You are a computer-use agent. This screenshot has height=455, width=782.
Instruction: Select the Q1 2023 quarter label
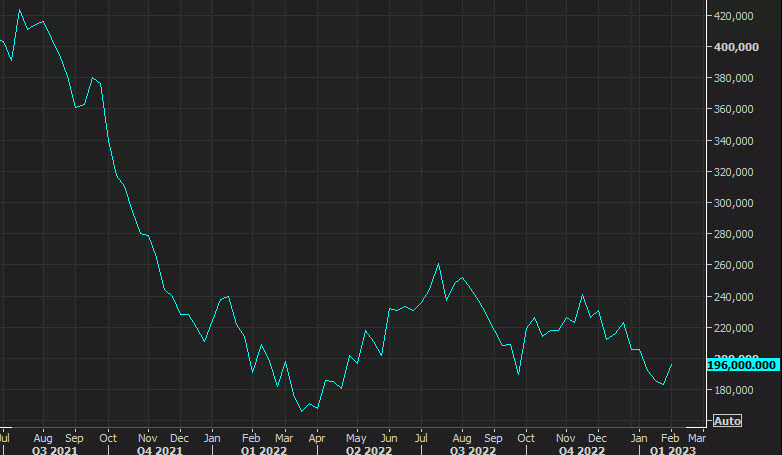point(666,450)
